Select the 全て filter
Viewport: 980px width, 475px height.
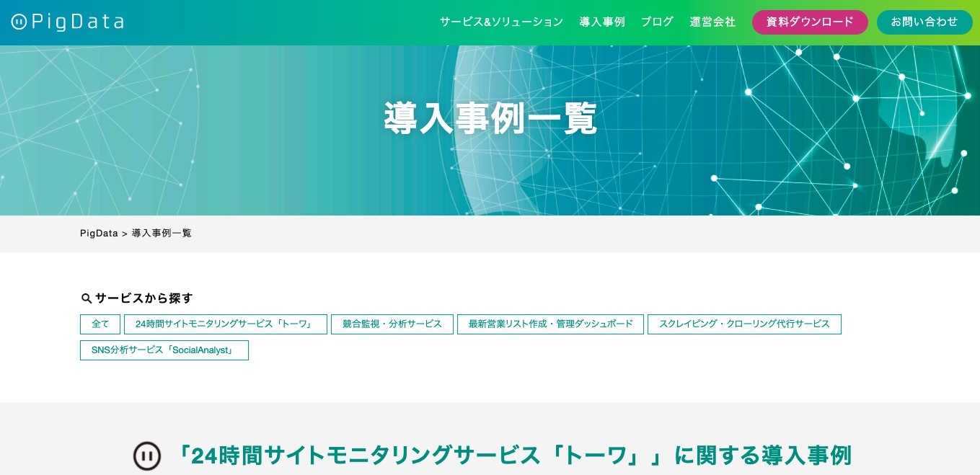coord(100,324)
